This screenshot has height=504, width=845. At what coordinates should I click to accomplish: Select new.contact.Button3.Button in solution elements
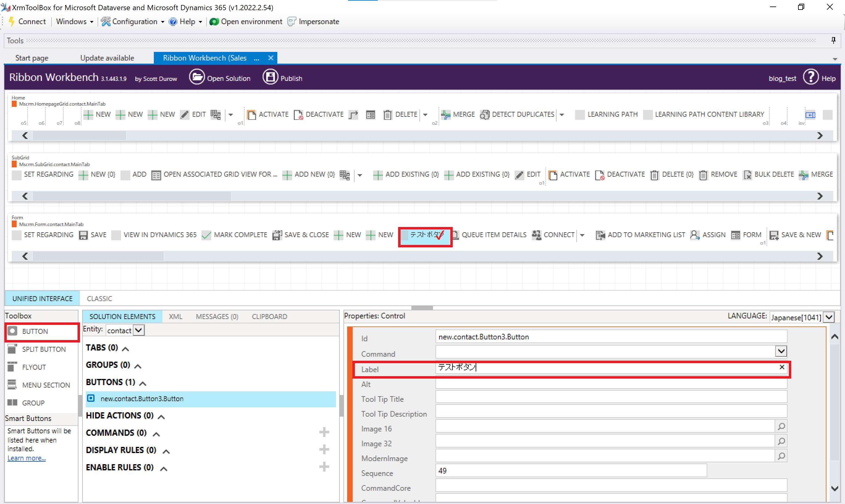(211, 399)
